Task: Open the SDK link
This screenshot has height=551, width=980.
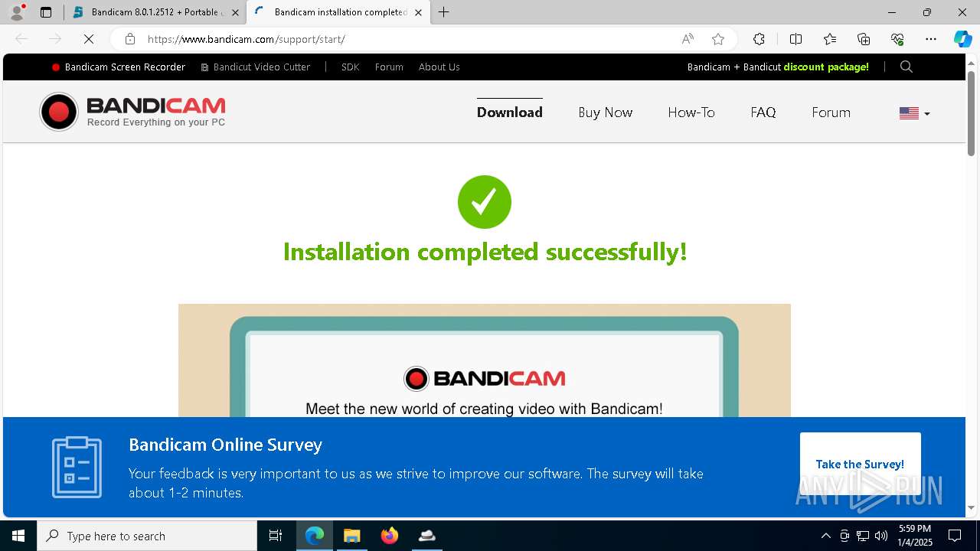Action: (350, 67)
